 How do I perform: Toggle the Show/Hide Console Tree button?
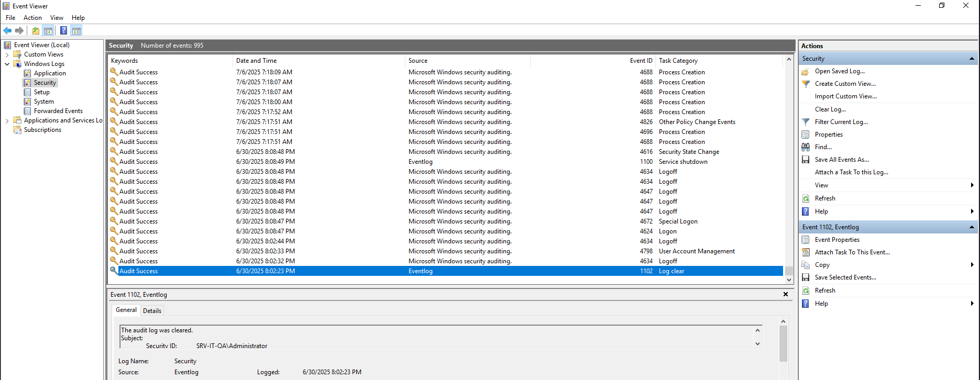point(48,30)
